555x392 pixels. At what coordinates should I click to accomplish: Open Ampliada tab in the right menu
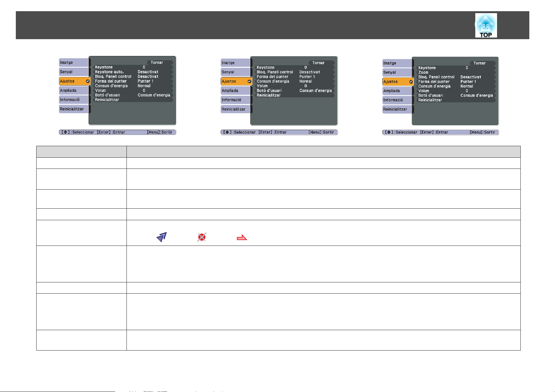pyautogui.click(x=397, y=91)
